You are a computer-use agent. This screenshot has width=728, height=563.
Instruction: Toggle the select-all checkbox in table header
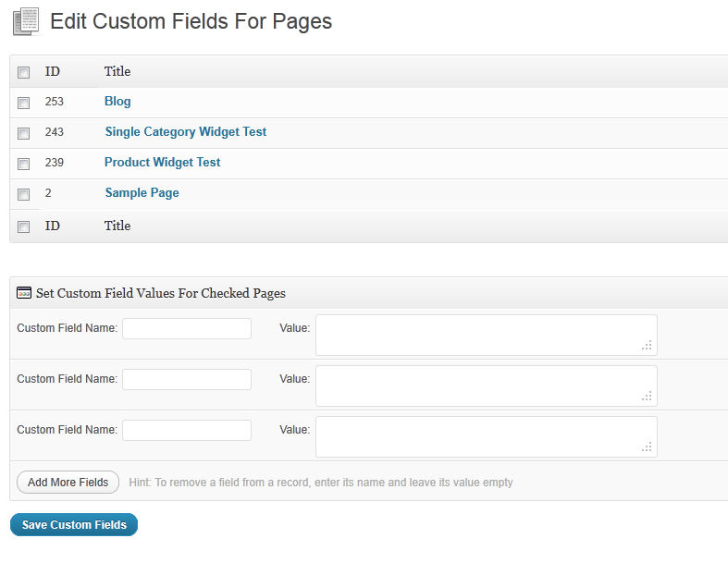24,72
